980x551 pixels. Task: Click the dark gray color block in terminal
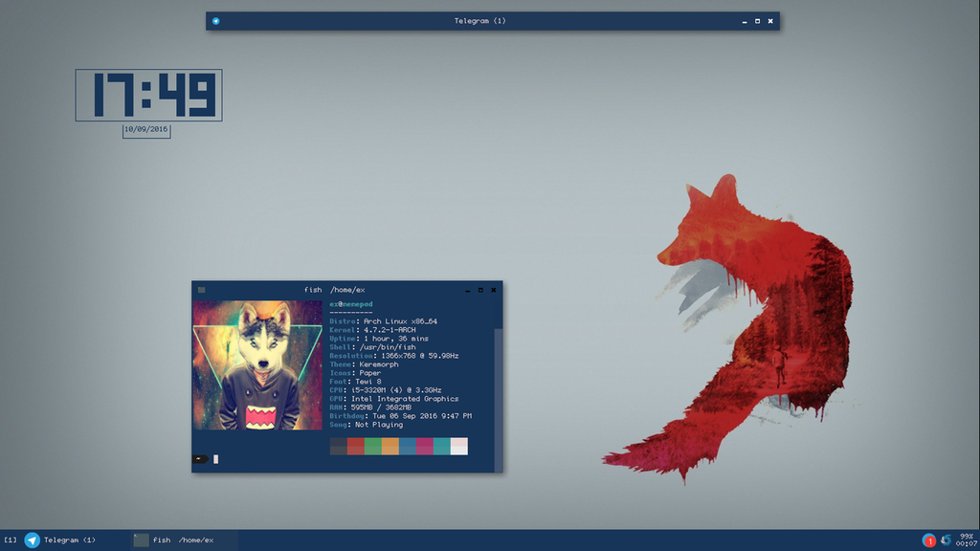point(338,446)
